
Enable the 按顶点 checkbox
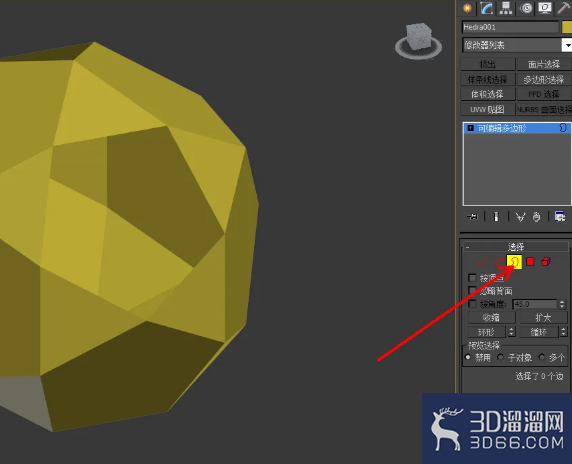[472, 278]
